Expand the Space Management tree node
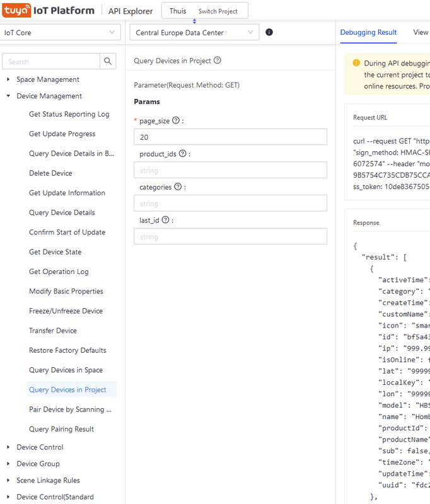The image size is (430, 504). [x=9, y=79]
